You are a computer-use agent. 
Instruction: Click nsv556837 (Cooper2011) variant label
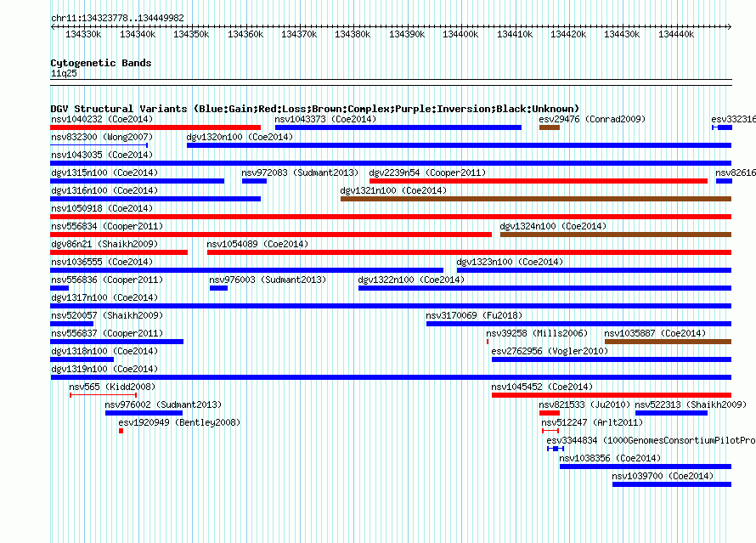tap(107, 333)
